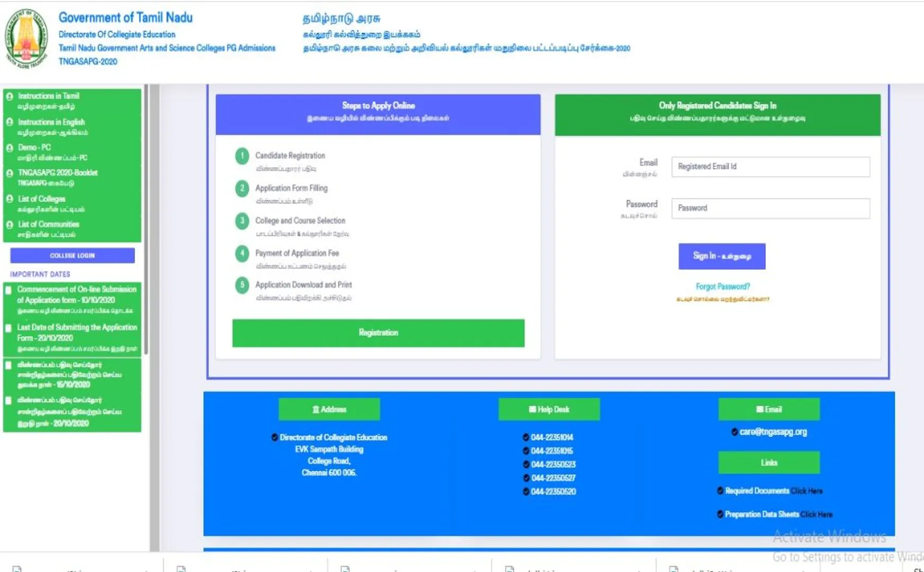Click help desk number 044-22350527
924x572 pixels.
pyautogui.click(x=553, y=478)
